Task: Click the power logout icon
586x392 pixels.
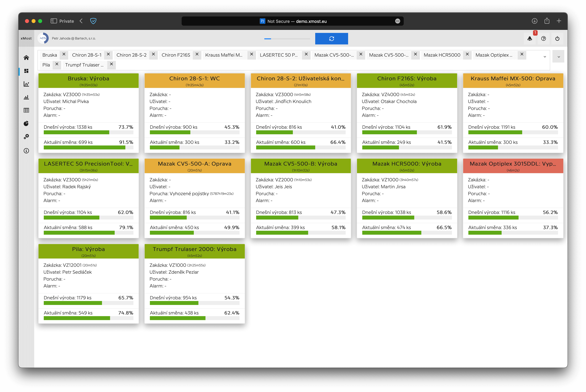Action: pos(557,39)
